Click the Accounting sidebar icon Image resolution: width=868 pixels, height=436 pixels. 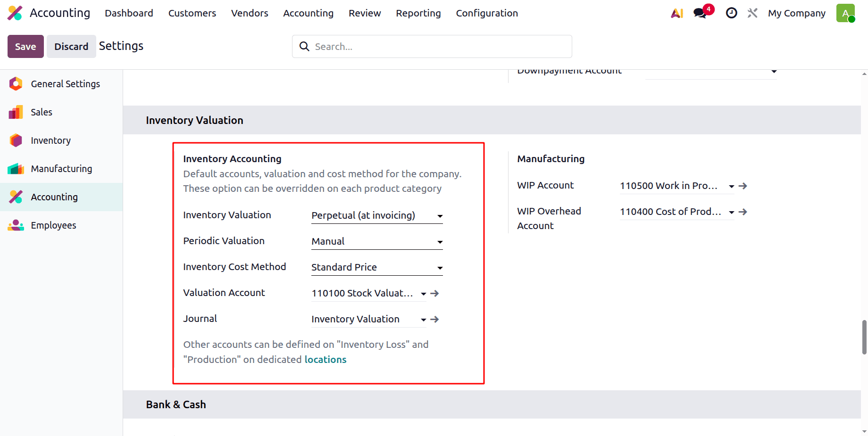(x=16, y=197)
